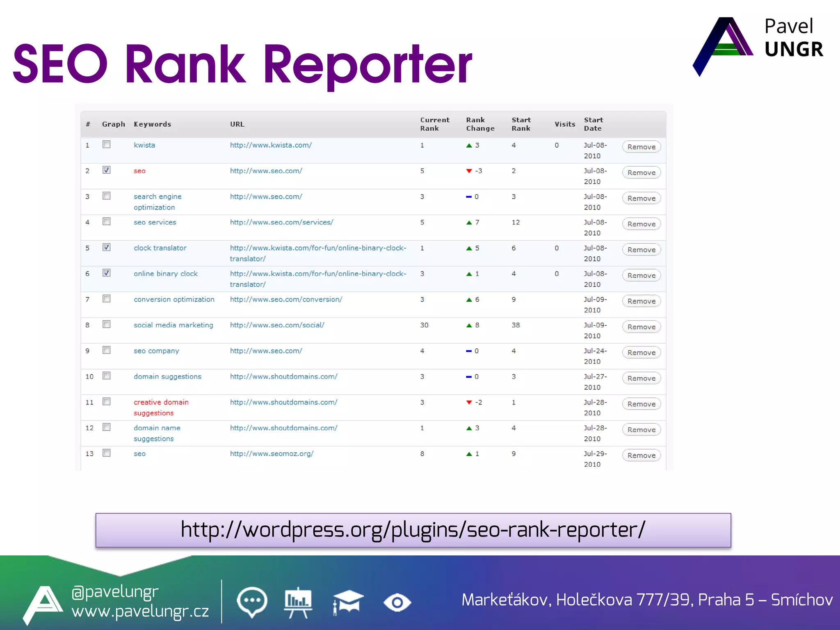The image size is (840, 630).
Task: Uncheck graph checkbox for clock translator
Action: point(107,247)
